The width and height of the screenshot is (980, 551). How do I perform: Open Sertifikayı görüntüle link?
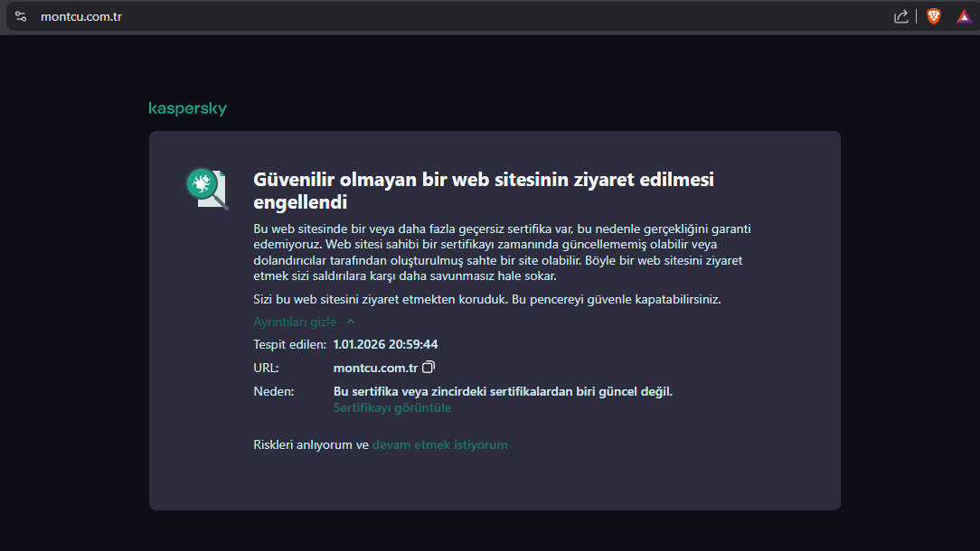pos(391,407)
